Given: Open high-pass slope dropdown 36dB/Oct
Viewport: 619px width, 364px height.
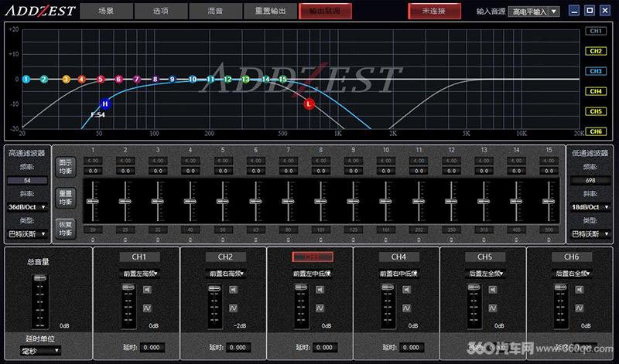Looking at the screenshot, I should pos(27,207).
